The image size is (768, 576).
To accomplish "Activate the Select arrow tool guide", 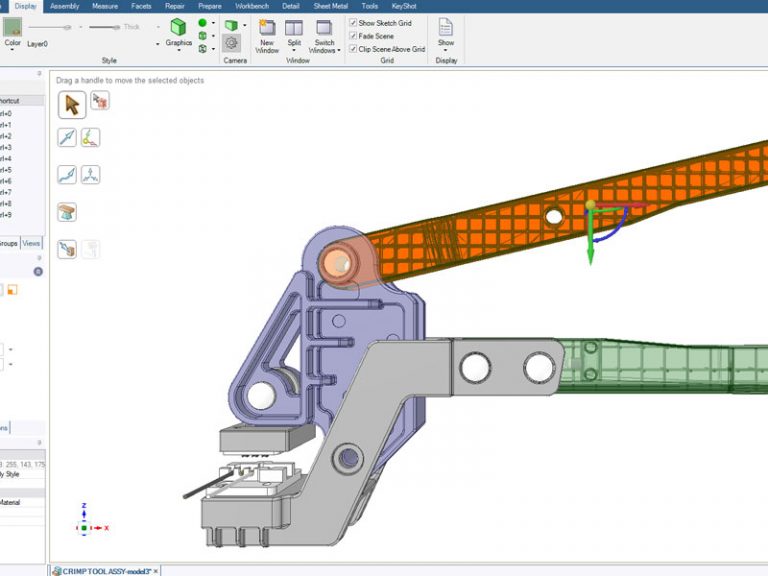I will [72, 104].
